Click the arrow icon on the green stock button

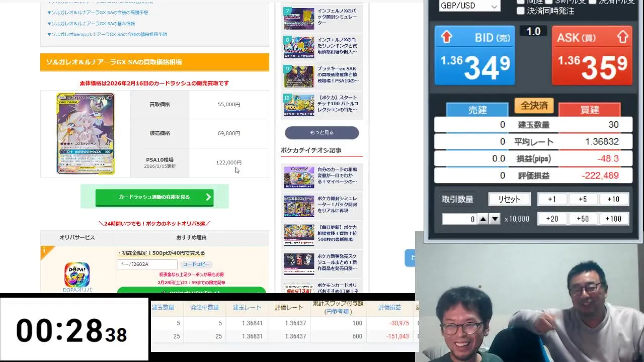(208, 197)
